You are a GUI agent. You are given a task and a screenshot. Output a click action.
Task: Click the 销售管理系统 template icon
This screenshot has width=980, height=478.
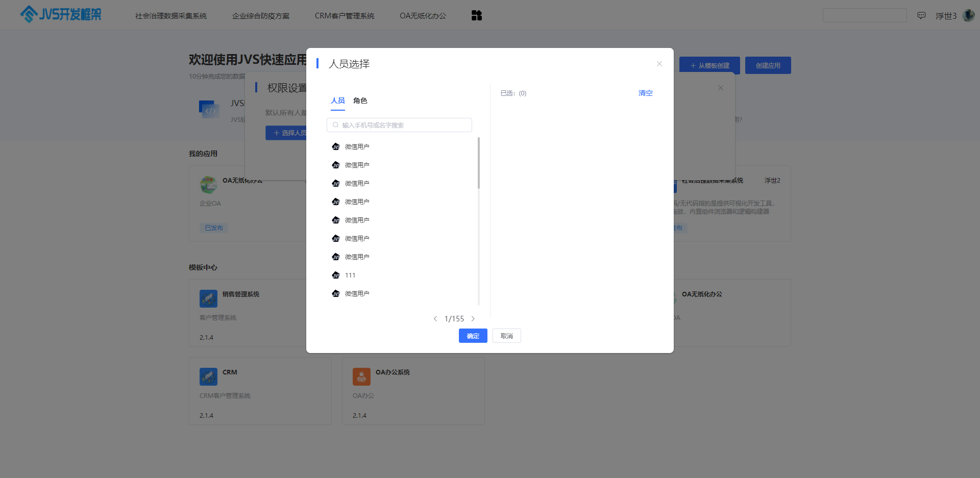coord(208,298)
